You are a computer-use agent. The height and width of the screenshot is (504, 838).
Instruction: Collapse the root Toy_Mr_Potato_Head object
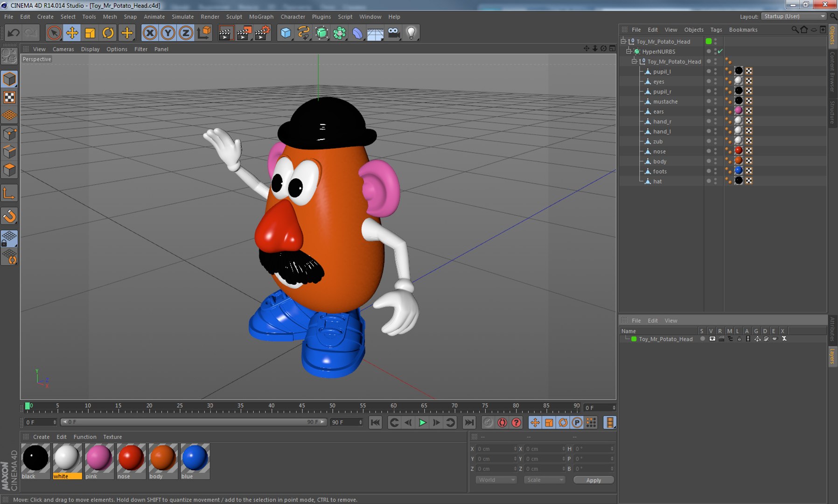tap(623, 41)
